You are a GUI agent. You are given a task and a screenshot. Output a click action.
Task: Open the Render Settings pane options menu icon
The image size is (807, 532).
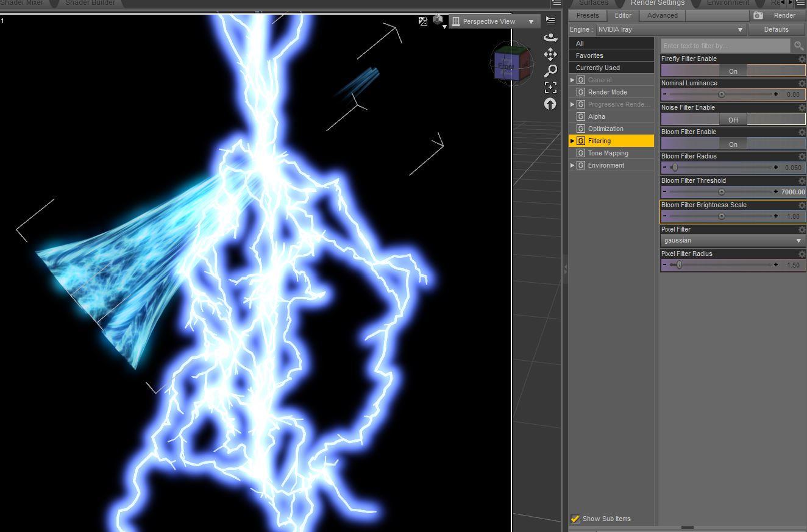click(800, 3)
